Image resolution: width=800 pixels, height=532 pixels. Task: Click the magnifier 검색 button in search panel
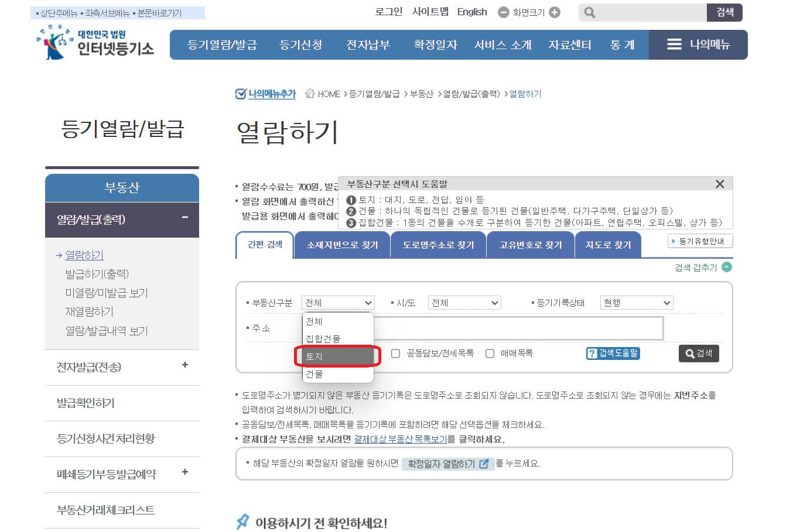click(698, 353)
